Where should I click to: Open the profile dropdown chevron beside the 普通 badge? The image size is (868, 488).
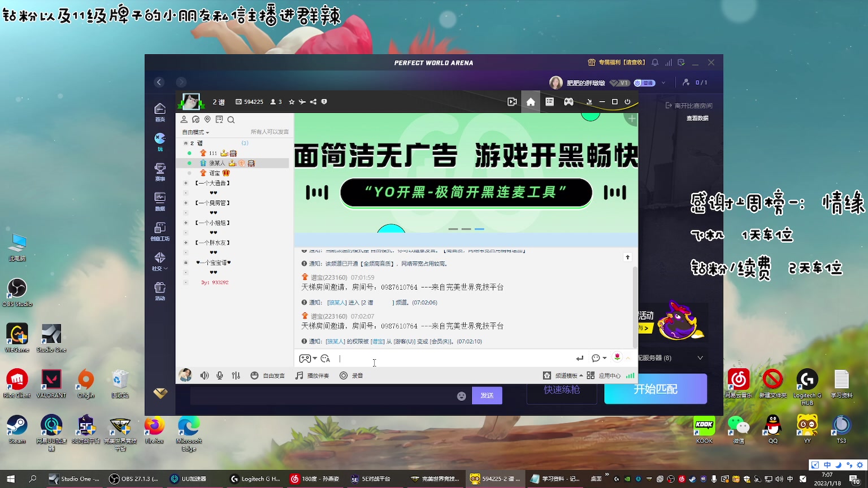pos(663,83)
